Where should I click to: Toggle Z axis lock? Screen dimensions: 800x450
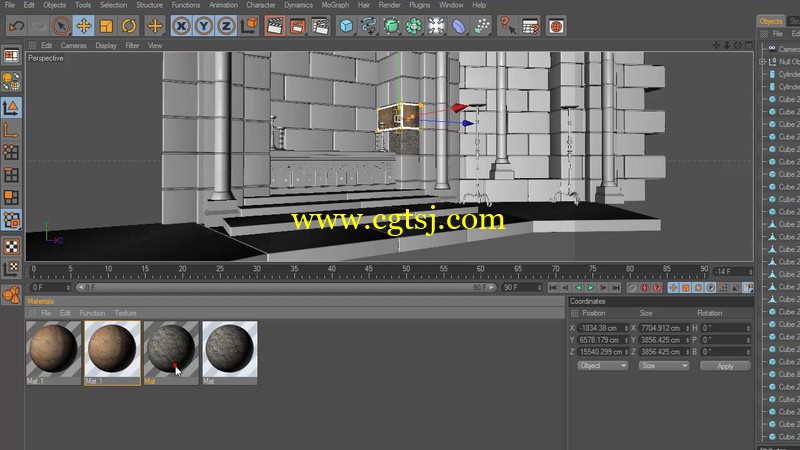[226, 26]
